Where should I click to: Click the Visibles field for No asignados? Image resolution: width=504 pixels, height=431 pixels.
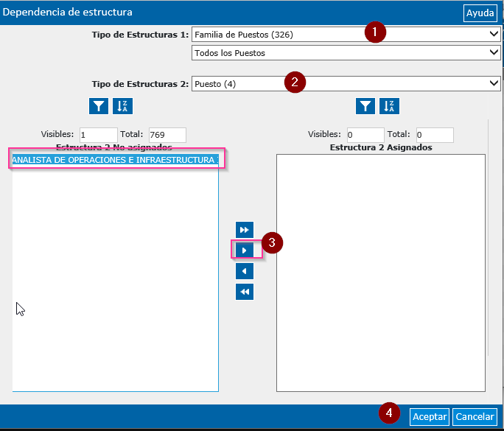coord(98,135)
